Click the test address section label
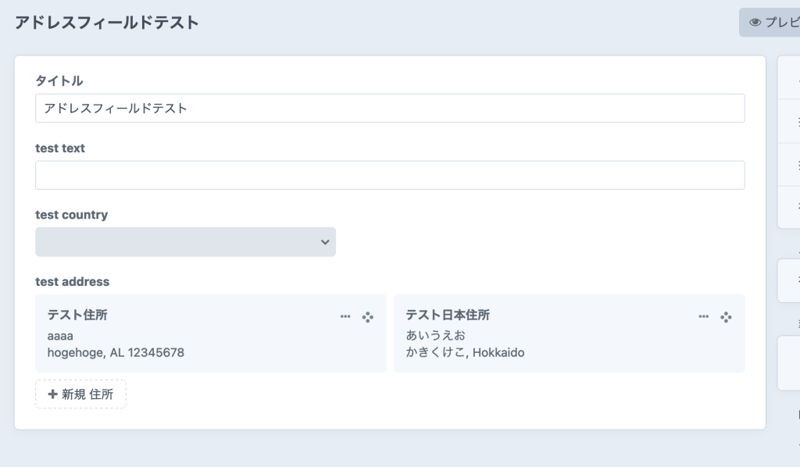 tap(72, 282)
